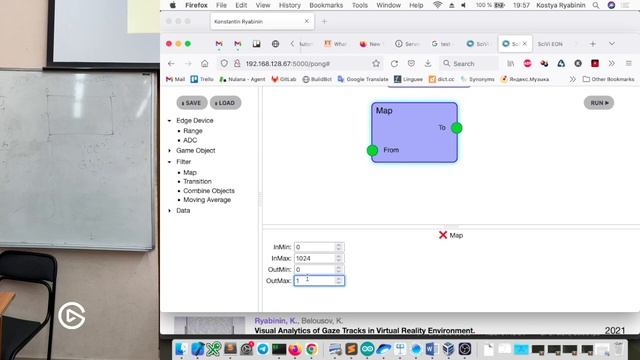The image size is (640, 360).
Task: Open the dict.cc bookmark
Action: coord(442,79)
